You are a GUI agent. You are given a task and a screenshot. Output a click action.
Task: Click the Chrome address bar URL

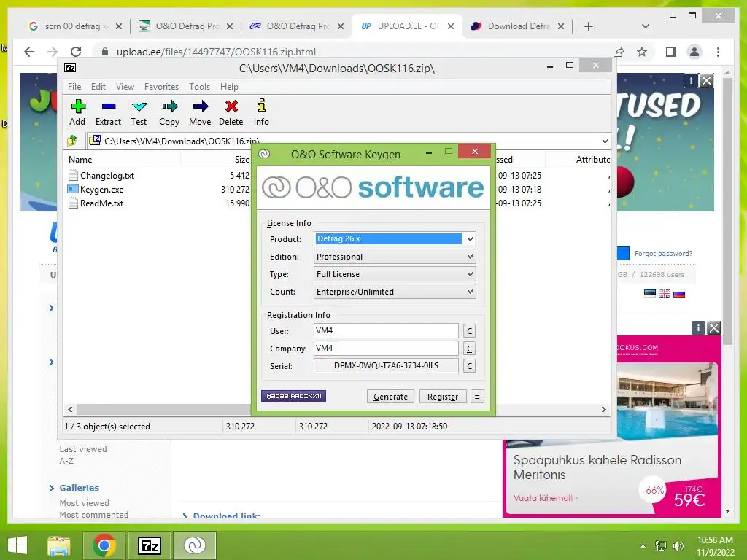[x=216, y=52]
